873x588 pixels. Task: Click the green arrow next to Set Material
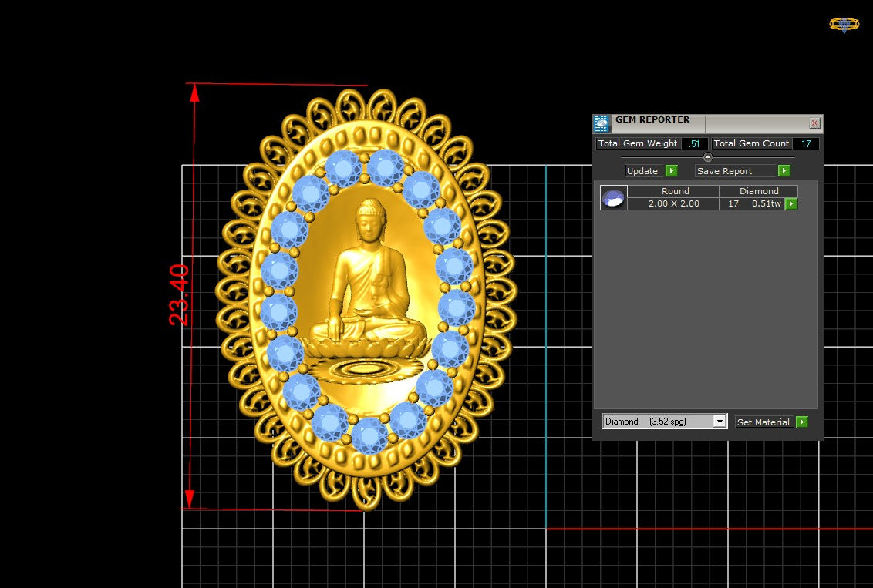coord(802,422)
